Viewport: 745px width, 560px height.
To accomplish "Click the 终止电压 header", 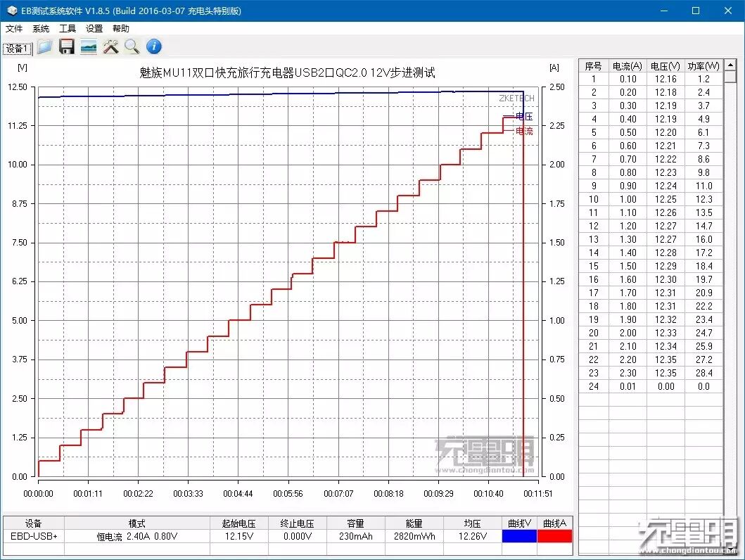I will coord(298,523).
